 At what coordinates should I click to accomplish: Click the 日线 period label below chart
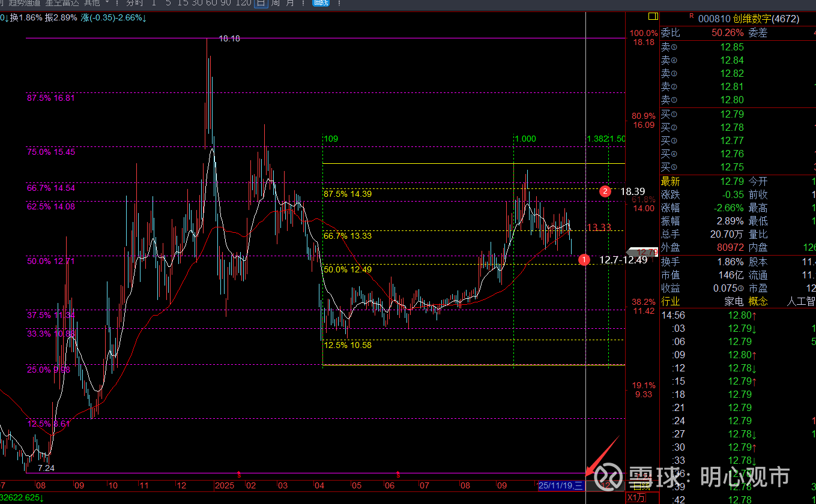pos(641,485)
